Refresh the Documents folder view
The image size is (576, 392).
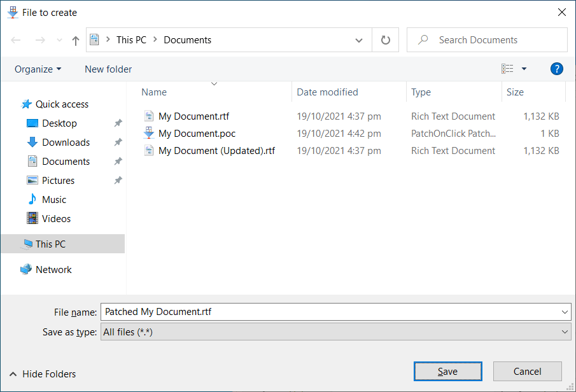(x=385, y=39)
